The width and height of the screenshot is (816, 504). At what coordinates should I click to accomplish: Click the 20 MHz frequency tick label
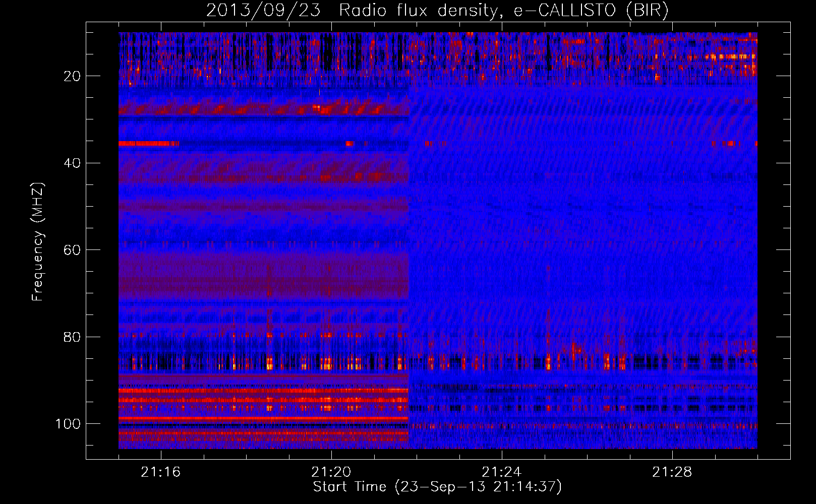[72, 76]
